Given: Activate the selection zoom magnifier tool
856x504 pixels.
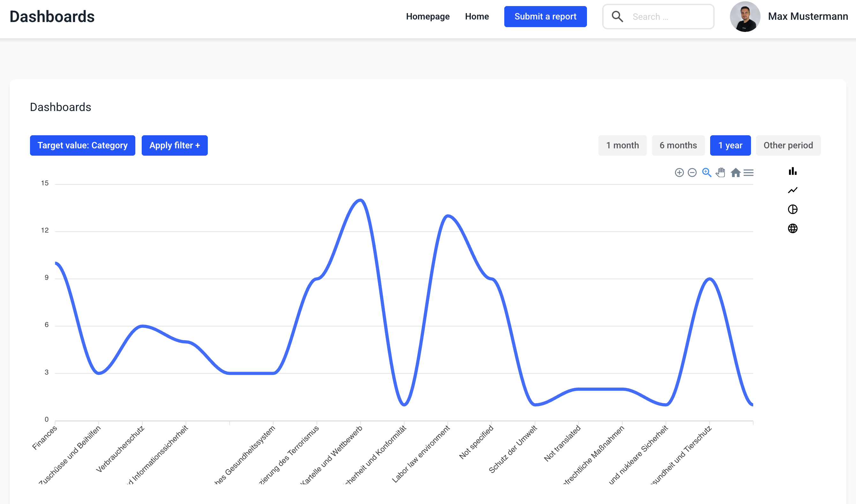Looking at the screenshot, I should point(707,173).
